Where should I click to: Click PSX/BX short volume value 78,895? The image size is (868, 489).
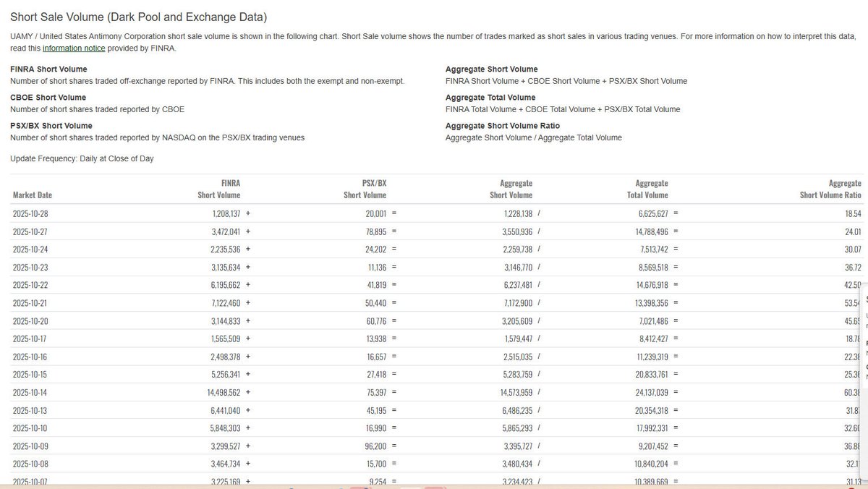click(x=377, y=232)
